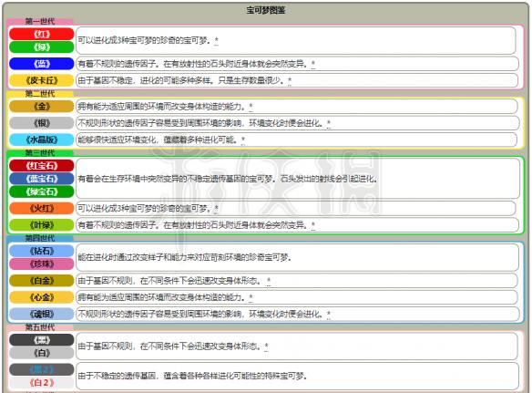Viewport: 532px width, 393px height.
Task: Click the 黑/白 entry about 改变身体形态
Action: pos(169,346)
